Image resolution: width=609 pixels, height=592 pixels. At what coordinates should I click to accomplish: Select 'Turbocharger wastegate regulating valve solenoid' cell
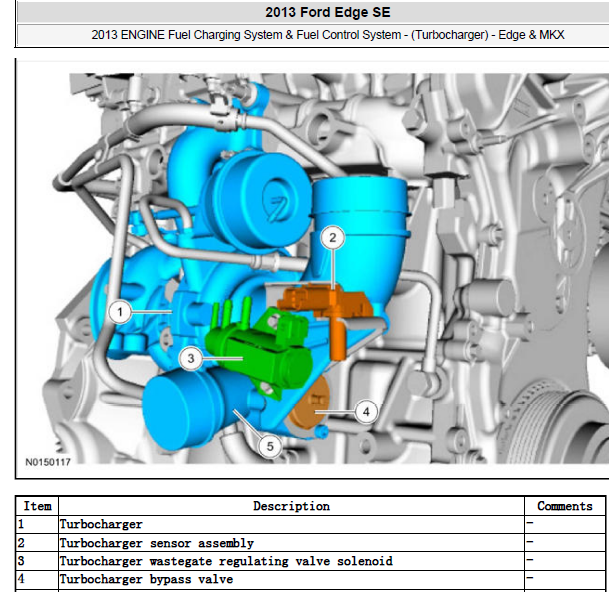tap(291, 561)
